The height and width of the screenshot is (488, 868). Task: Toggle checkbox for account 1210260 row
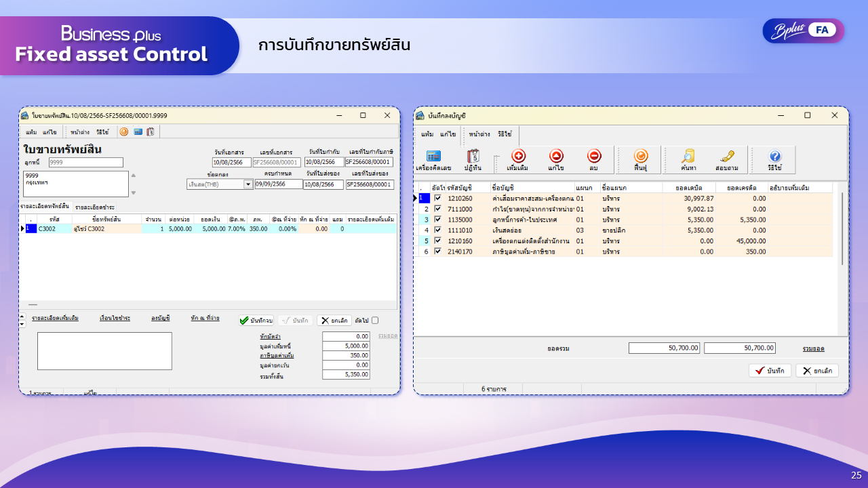point(437,199)
